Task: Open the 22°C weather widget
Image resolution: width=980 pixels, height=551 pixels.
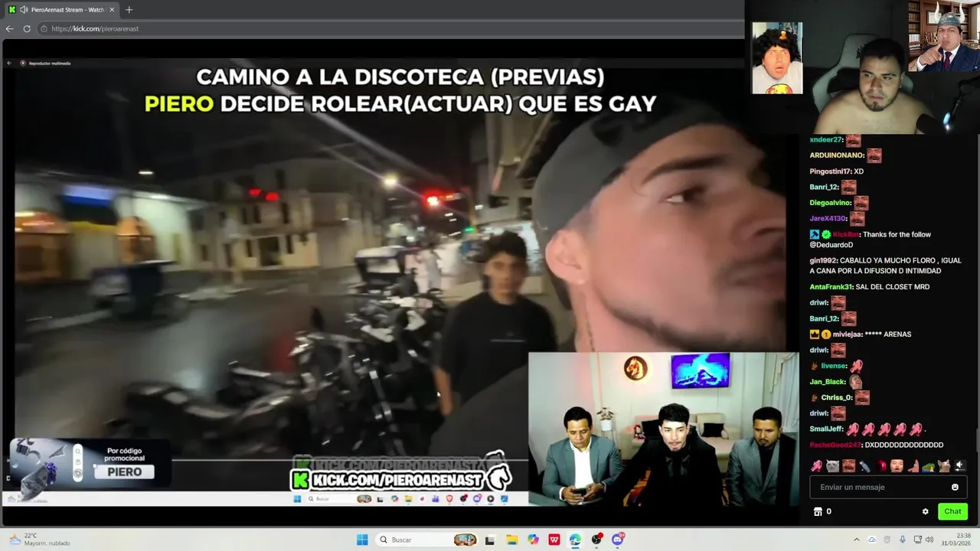Action: pos(40,540)
